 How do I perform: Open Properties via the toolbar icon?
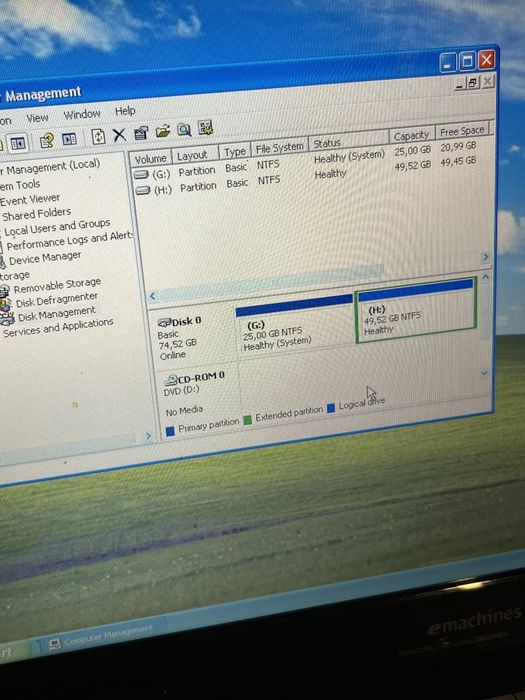(x=141, y=133)
